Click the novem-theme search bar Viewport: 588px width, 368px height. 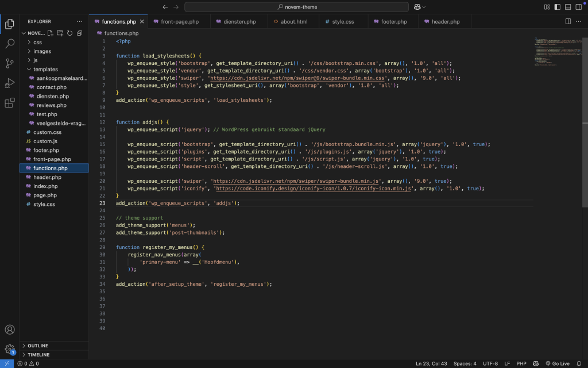(x=296, y=7)
